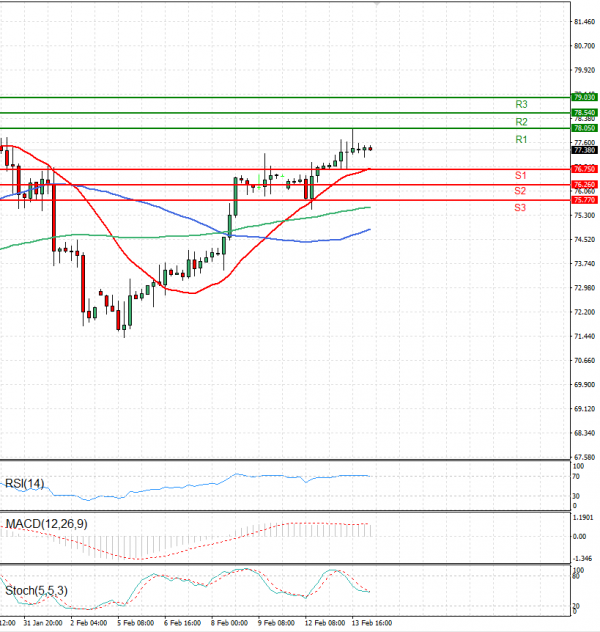Click the 81.460 price axis value

coord(584,22)
